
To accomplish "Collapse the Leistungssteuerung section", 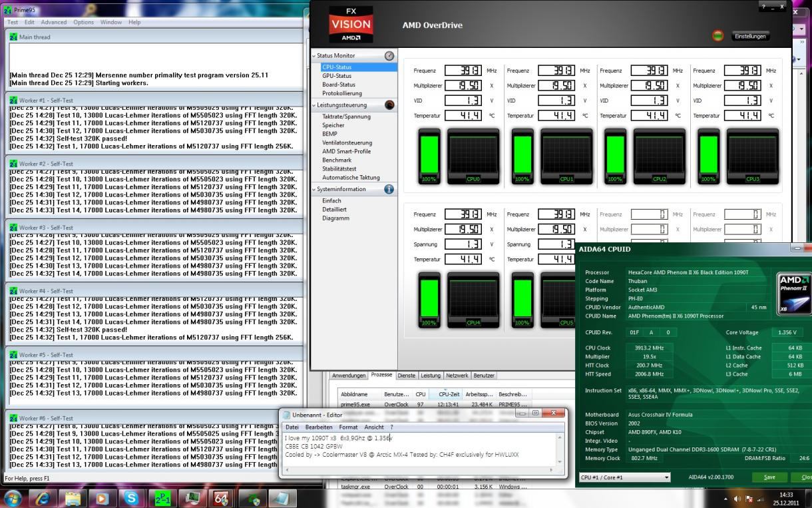I will pos(314,105).
